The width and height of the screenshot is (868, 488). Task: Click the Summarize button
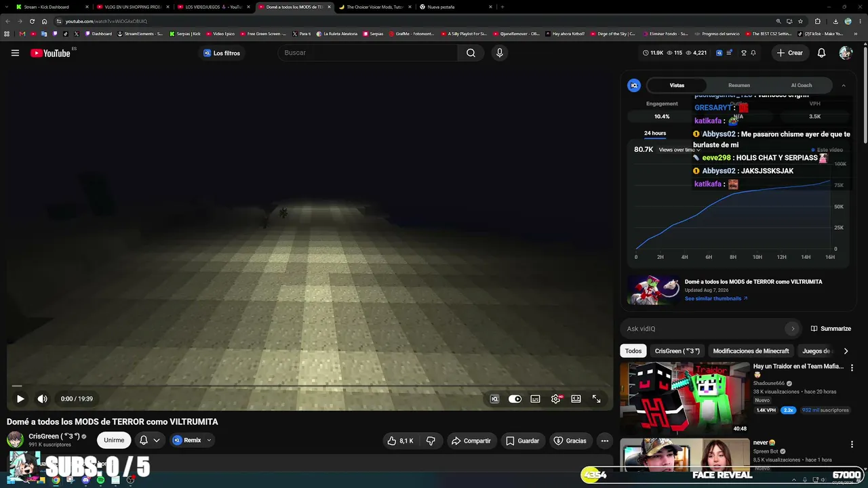click(831, 329)
